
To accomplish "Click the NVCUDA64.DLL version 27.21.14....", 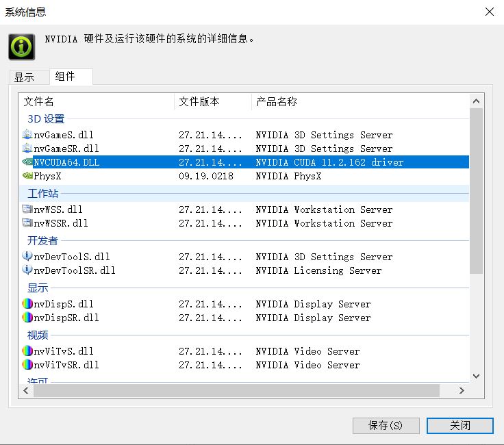I will [210, 162].
